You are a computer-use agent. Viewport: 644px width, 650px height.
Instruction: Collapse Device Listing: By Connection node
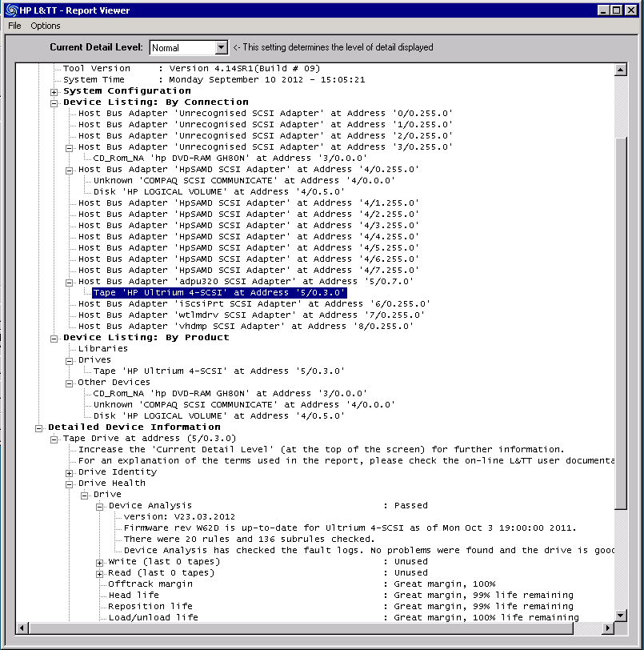(x=54, y=102)
